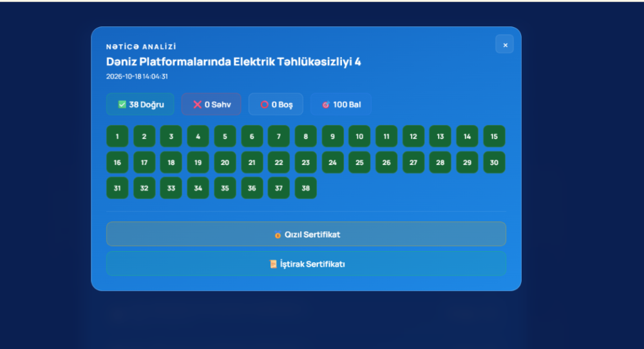Jump to question 33
Image resolution: width=644 pixels, height=349 pixels.
point(171,188)
